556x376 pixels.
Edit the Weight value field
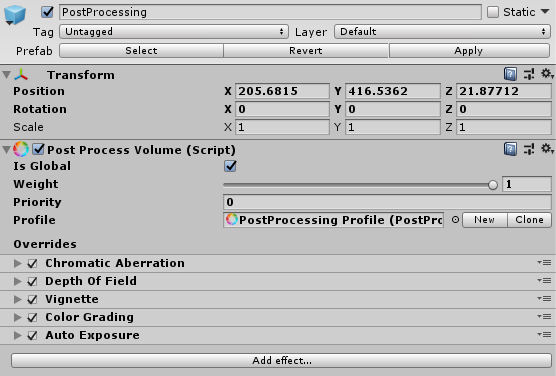click(527, 184)
